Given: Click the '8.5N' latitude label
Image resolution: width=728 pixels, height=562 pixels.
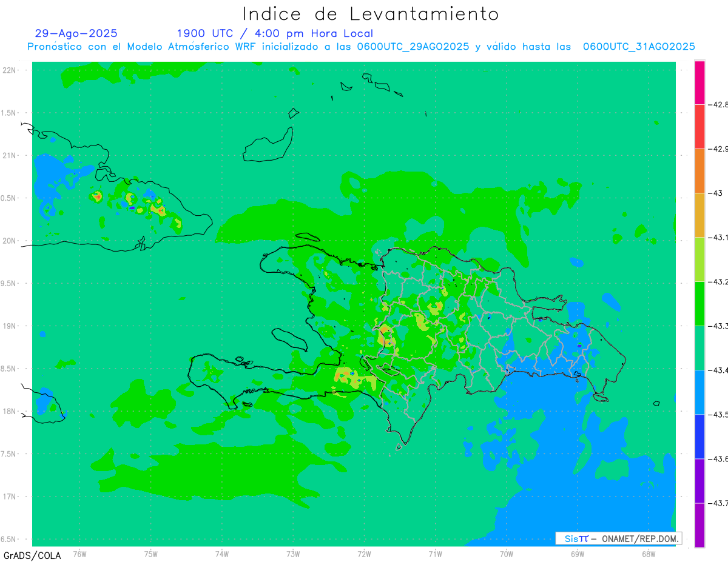Looking at the screenshot, I should pos(9,369).
